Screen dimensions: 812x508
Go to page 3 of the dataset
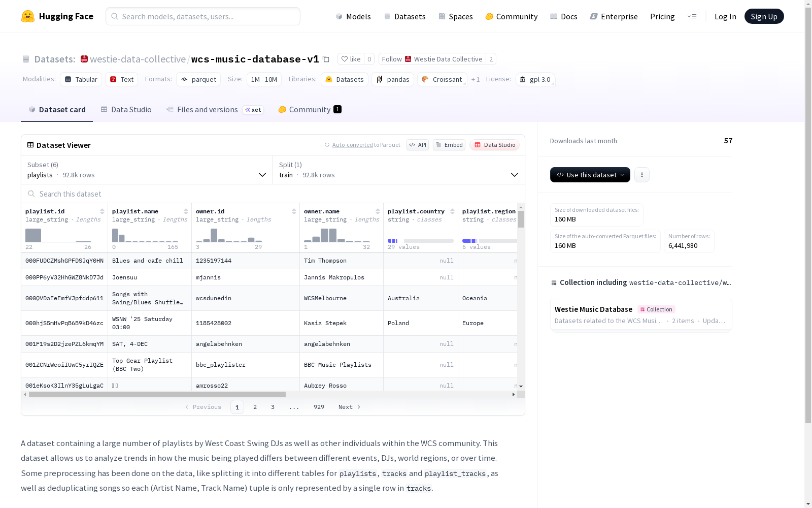[x=273, y=407]
